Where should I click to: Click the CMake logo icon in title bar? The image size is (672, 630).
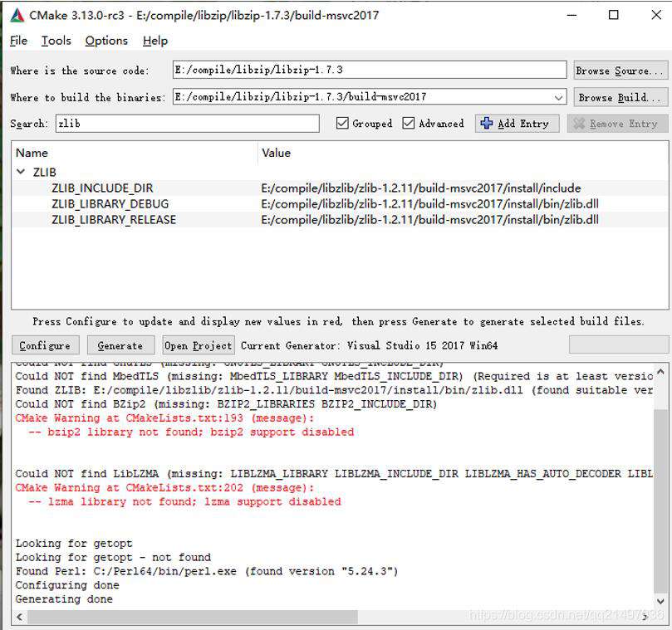(x=17, y=16)
